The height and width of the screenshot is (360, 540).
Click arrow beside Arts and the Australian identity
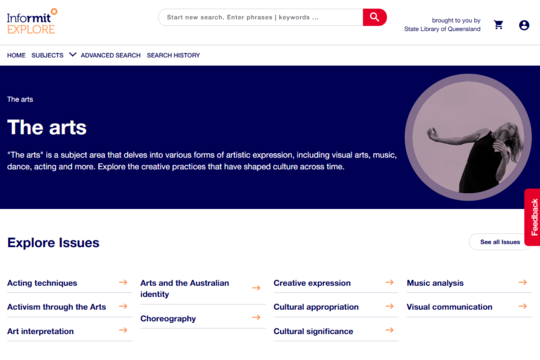click(x=256, y=288)
